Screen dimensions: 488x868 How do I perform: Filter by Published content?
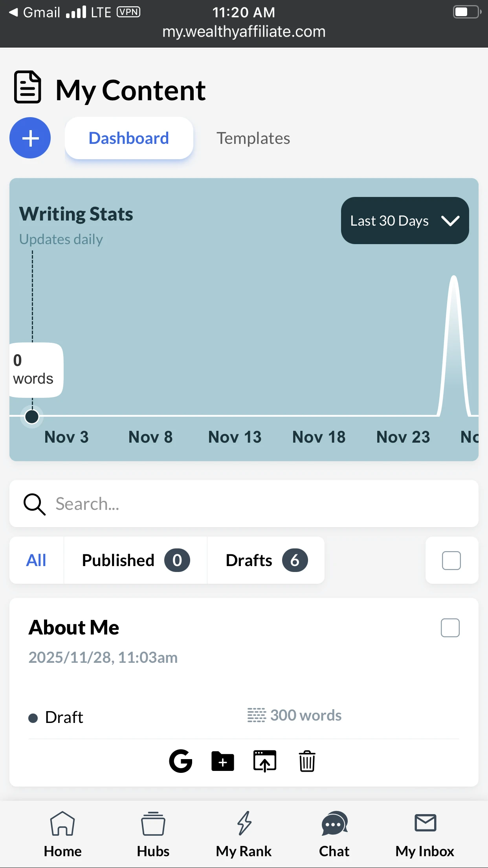point(136,560)
